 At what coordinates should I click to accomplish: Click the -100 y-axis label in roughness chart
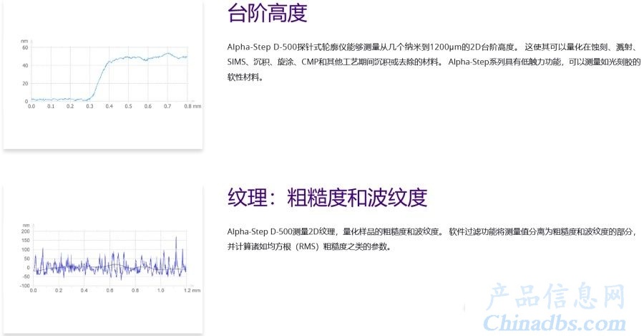tap(24, 285)
